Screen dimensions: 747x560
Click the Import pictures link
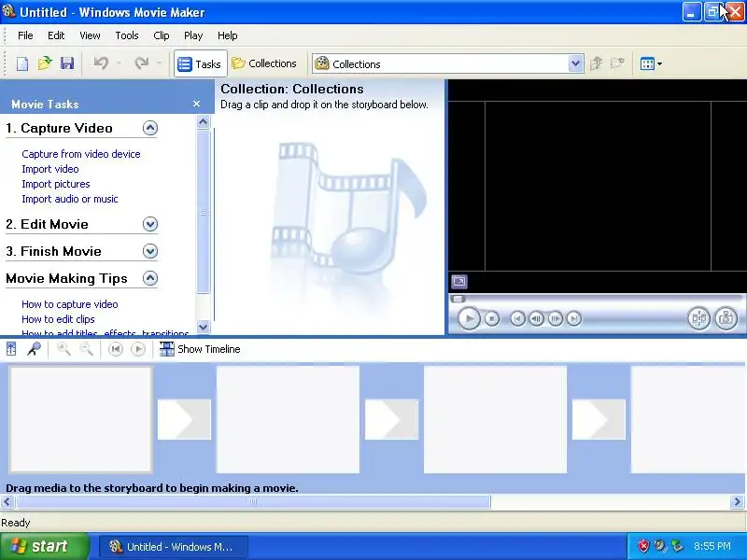point(56,184)
